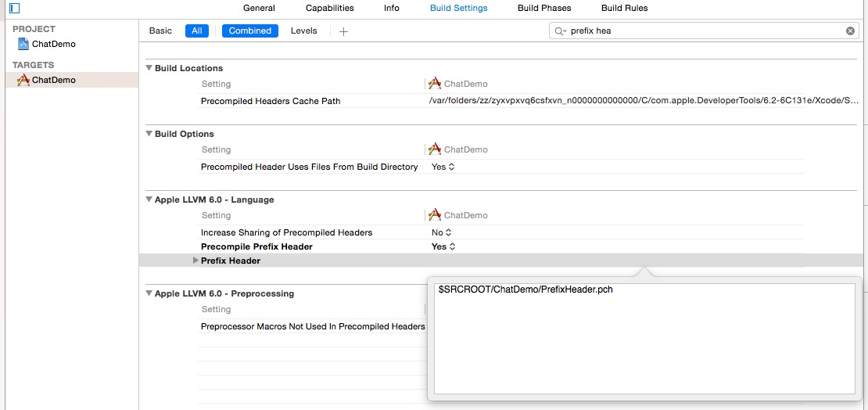Toggle the navigator sidebar panel icon
The height and width of the screenshot is (410, 868).
(14, 9)
